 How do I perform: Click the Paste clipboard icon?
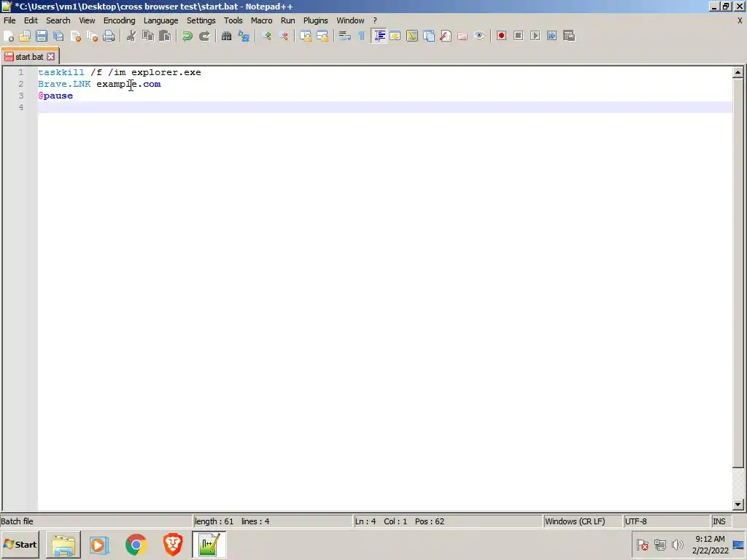[165, 36]
